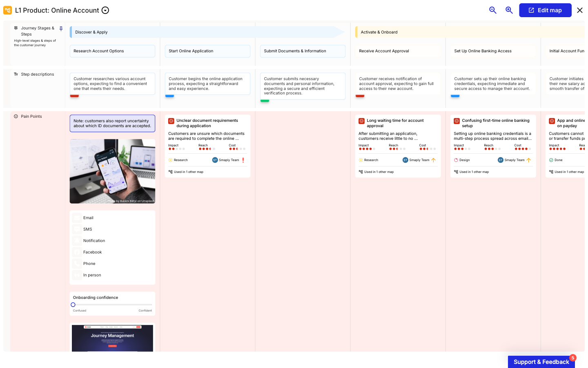Select the Phone channel entry
Screen dimensions: 588x368
pyautogui.click(x=112, y=264)
